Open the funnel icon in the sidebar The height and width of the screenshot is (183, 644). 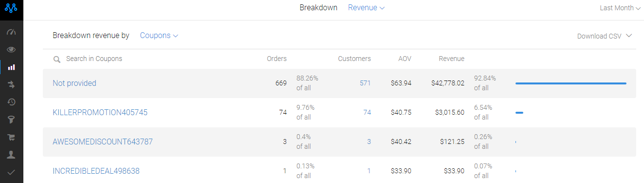[11, 120]
